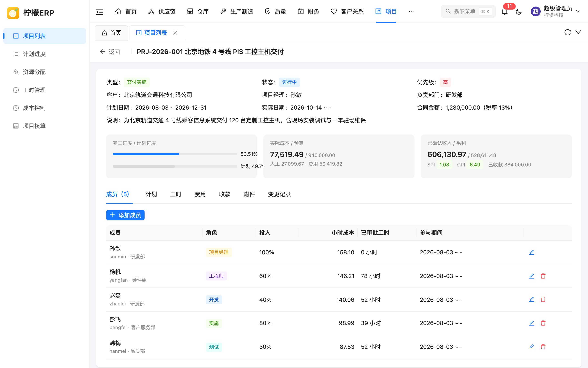Delete member 韩梅 trash icon
The width and height of the screenshot is (588, 368).
[543, 347]
